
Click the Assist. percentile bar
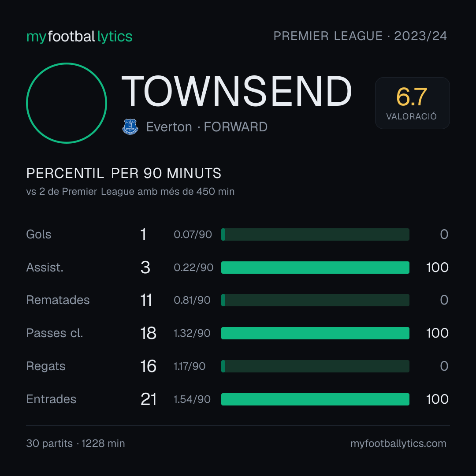pos(315,268)
